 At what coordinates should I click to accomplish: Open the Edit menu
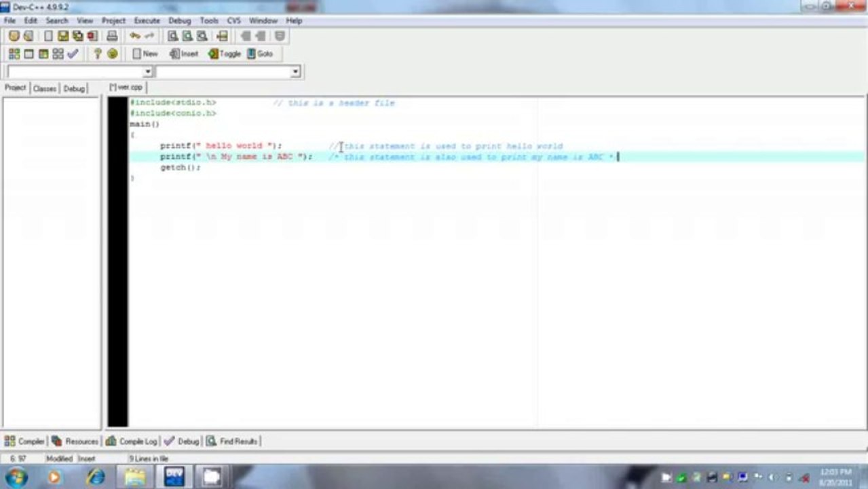click(31, 21)
